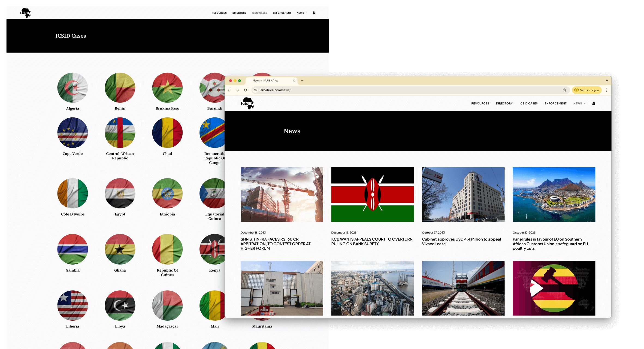The width and height of the screenshot is (644, 349).
Task: Expand the NEWS dropdown in the background ICSID page
Action: [302, 13]
